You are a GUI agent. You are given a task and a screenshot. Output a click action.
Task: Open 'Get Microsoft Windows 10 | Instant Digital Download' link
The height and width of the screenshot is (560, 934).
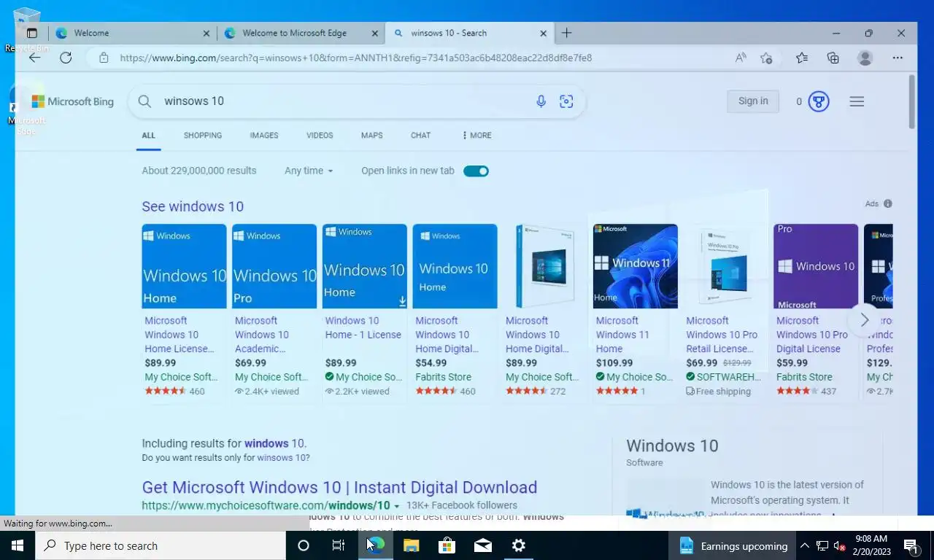click(339, 487)
